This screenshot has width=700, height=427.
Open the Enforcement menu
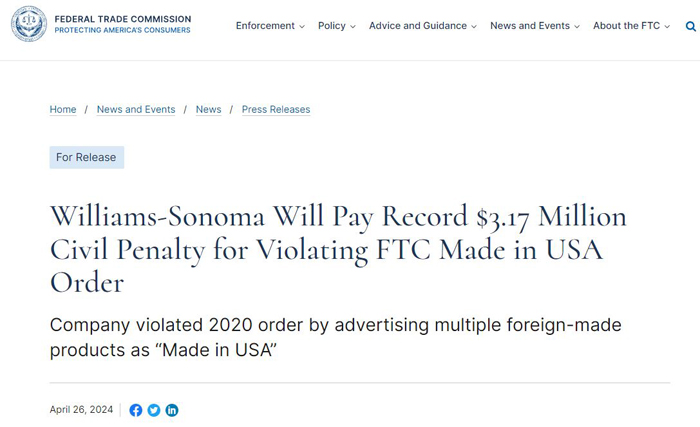click(x=265, y=26)
